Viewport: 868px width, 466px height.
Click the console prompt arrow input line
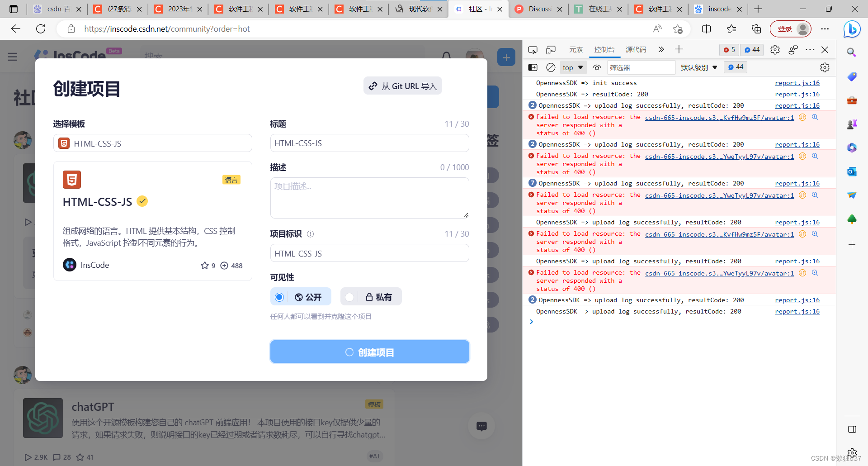pyautogui.click(x=678, y=322)
